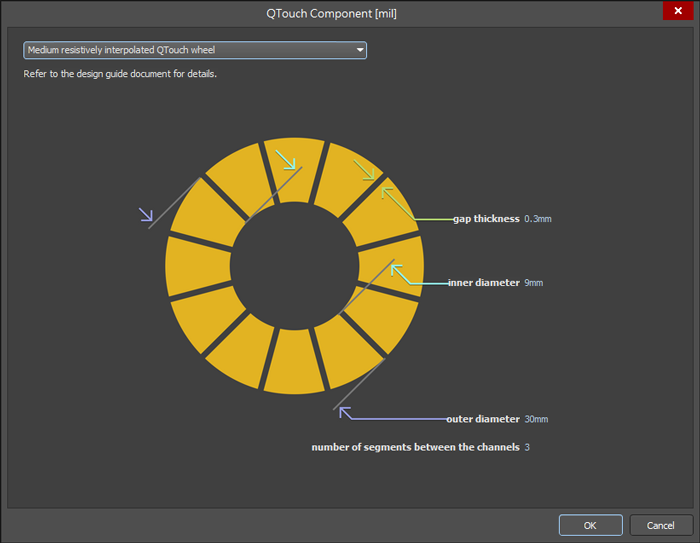Screen dimensions: 700x543
Task: Select the outer diameter label
Action: [x=483, y=419]
